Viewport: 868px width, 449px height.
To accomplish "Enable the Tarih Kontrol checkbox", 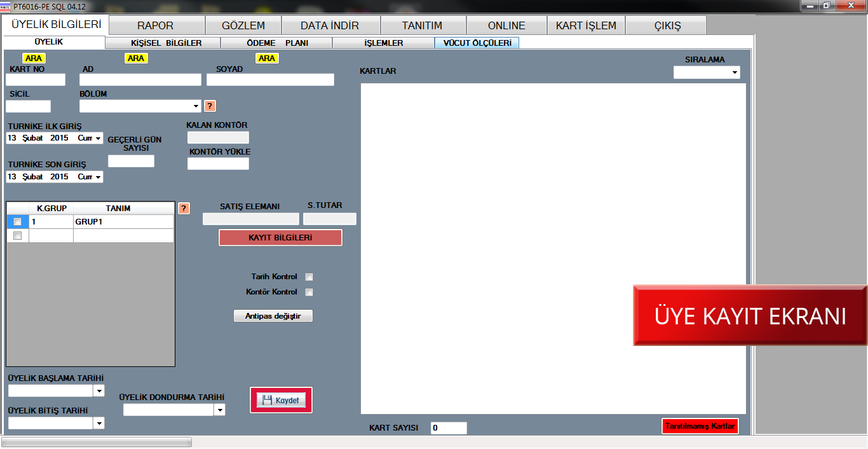I will (x=309, y=277).
